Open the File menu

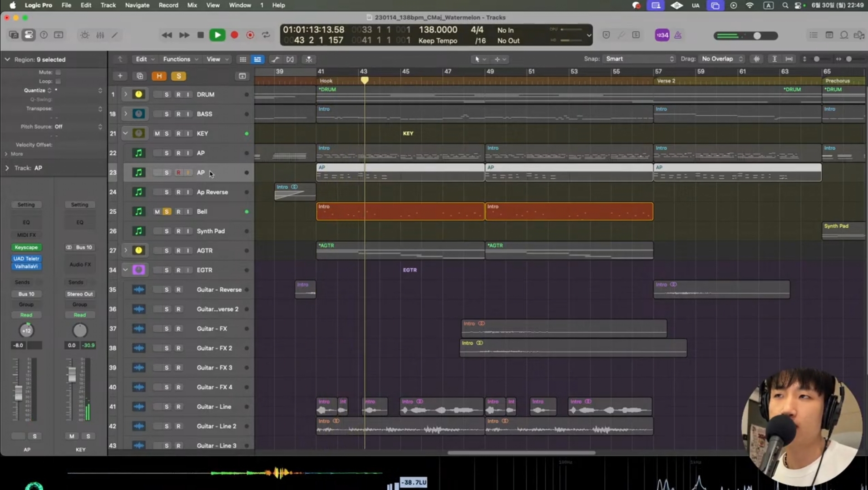pos(66,5)
